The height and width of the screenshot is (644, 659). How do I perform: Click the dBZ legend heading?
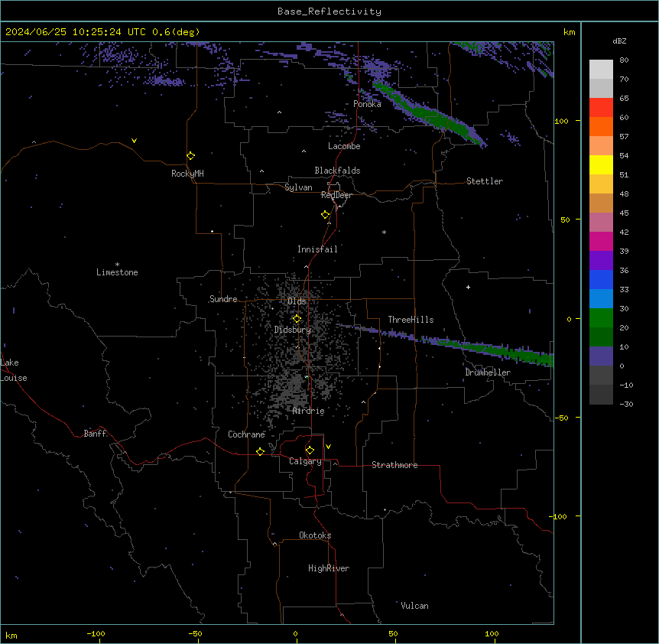coord(619,41)
